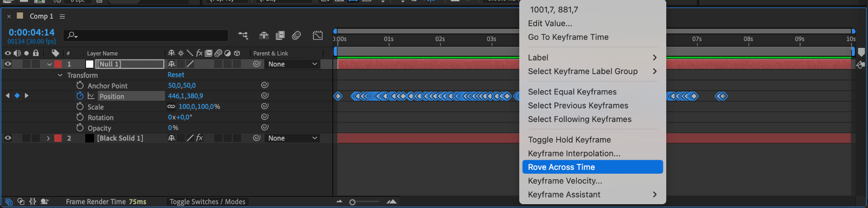Select Keyframe Interpolation in the context menu

click(574, 153)
